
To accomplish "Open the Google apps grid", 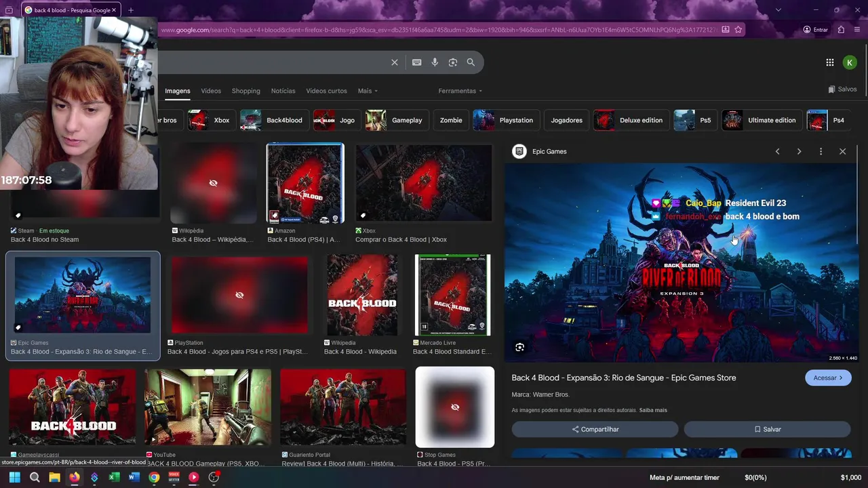I will click(830, 62).
